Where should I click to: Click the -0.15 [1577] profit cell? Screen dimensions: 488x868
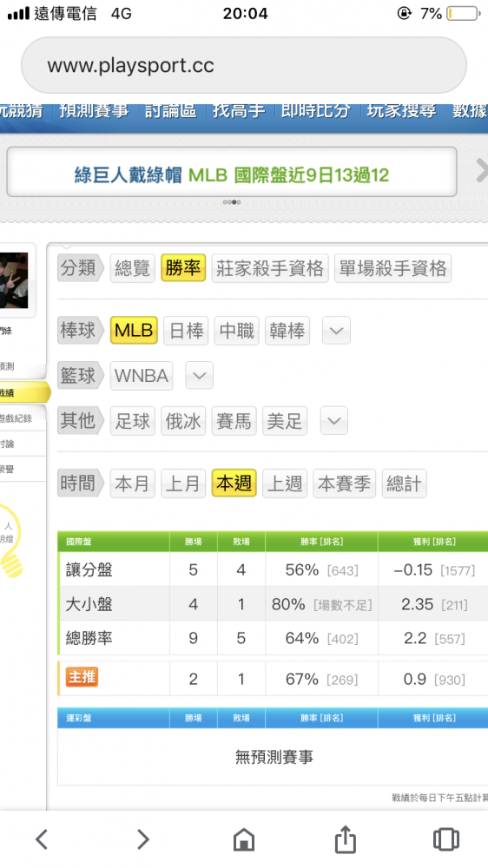433,569
